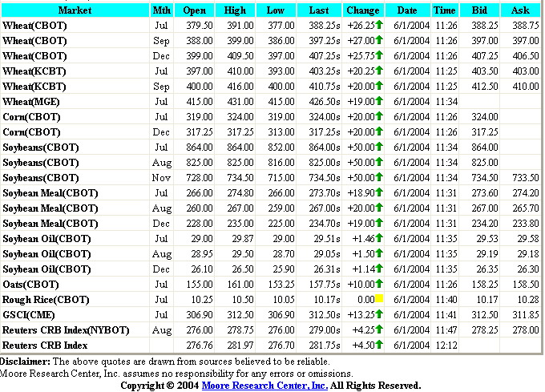
Task: Click the change value +27.00
Action: pyautogui.click(x=361, y=41)
